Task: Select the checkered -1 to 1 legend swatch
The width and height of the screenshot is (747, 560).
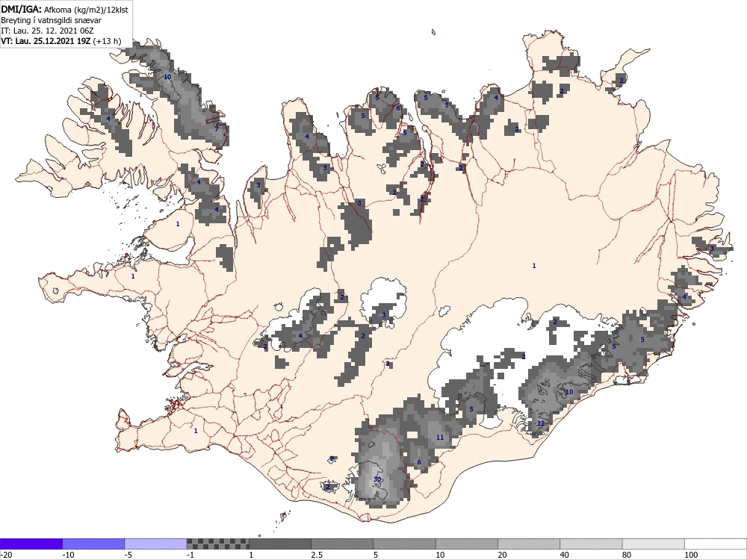Action: click(x=217, y=544)
